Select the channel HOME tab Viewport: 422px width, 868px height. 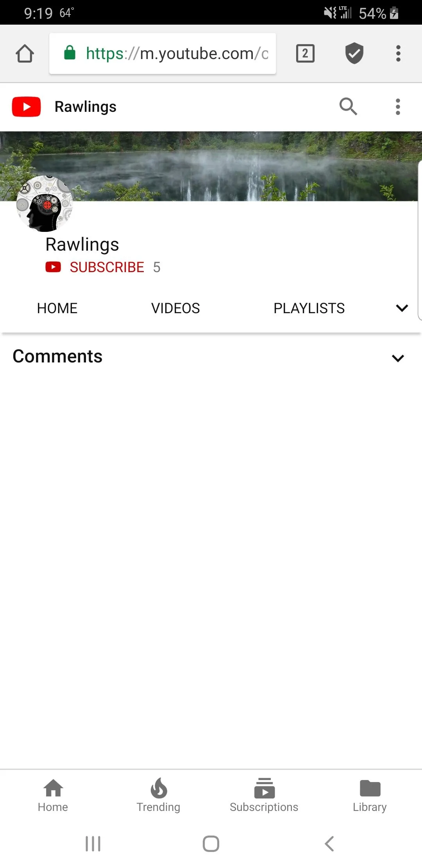57,308
